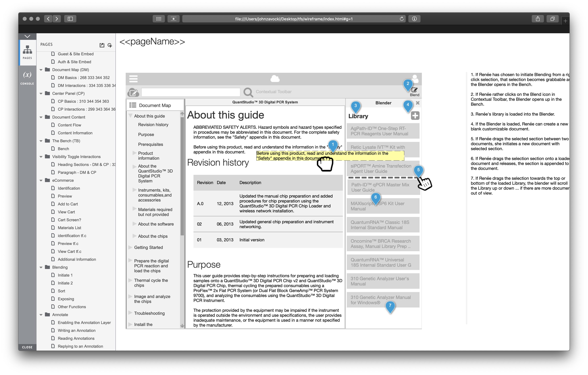Select the Bench page in pages list
The width and height of the screenshot is (588, 375).
(63, 148)
